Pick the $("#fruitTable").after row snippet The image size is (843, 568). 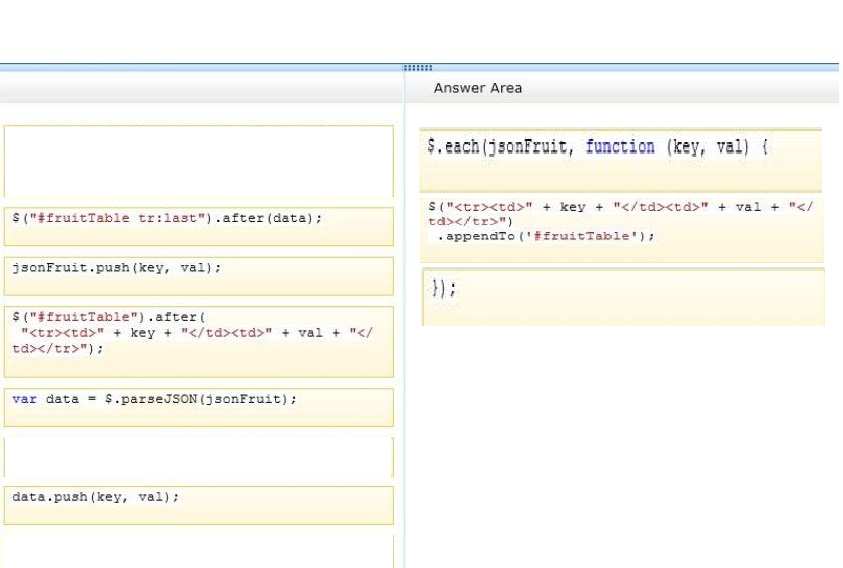pos(198,342)
